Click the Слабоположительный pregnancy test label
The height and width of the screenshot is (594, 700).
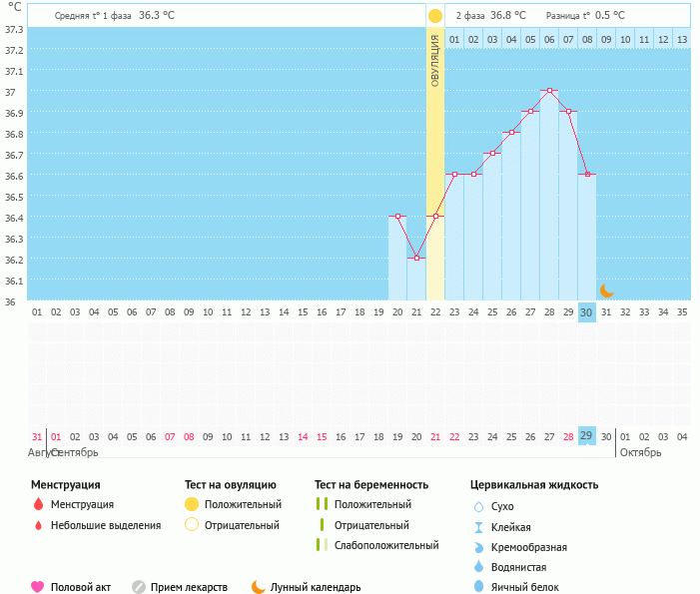386,545
